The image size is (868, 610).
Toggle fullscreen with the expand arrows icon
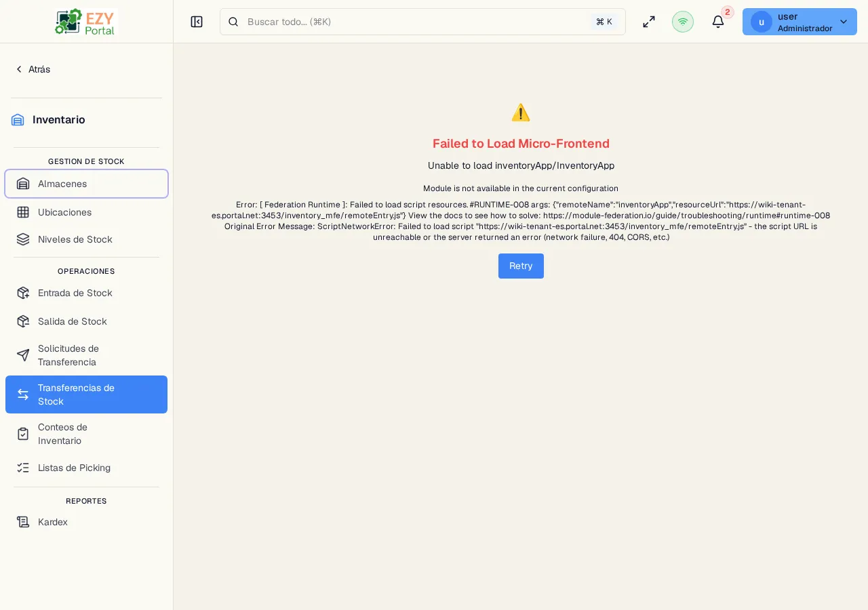click(x=649, y=22)
